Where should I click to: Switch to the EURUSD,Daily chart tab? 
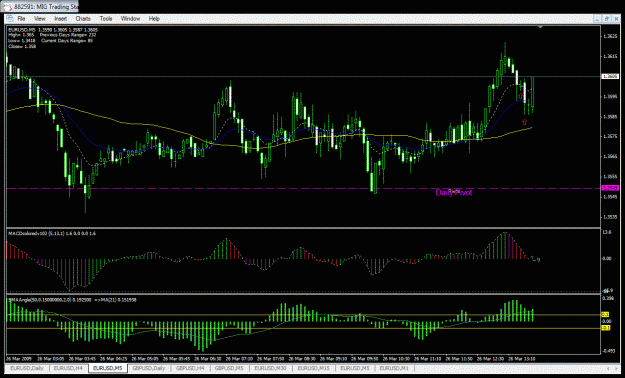pos(27,368)
